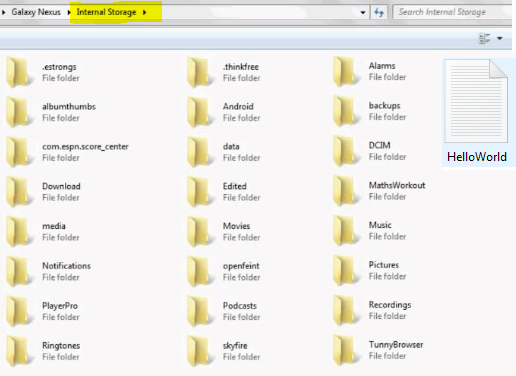
Task: Click the skyfire folder name
Action: 235,346
